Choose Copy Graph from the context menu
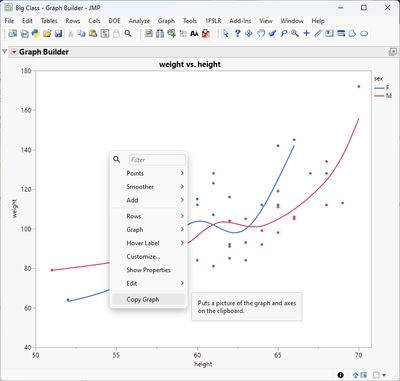Image resolution: width=400 pixels, height=381 pixels. [x=149, y=299]
